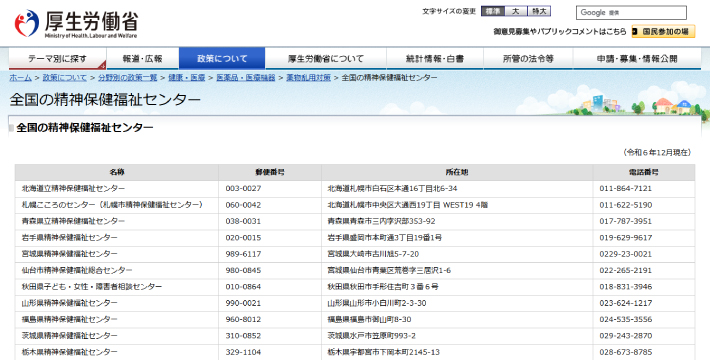This screenshot has width=710, height=360.
Task: Click the 電話番号 column header
Action: pyautogui.click(x=643, y=172)
